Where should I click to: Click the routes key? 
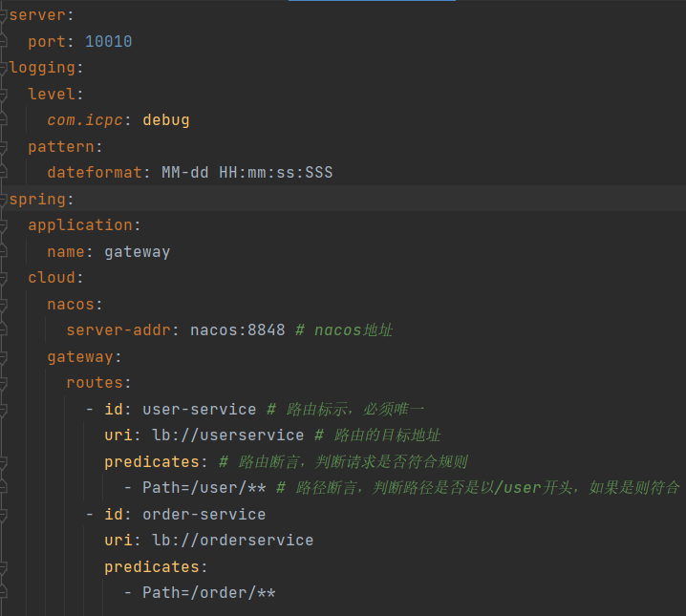click(x=95, y=383)
